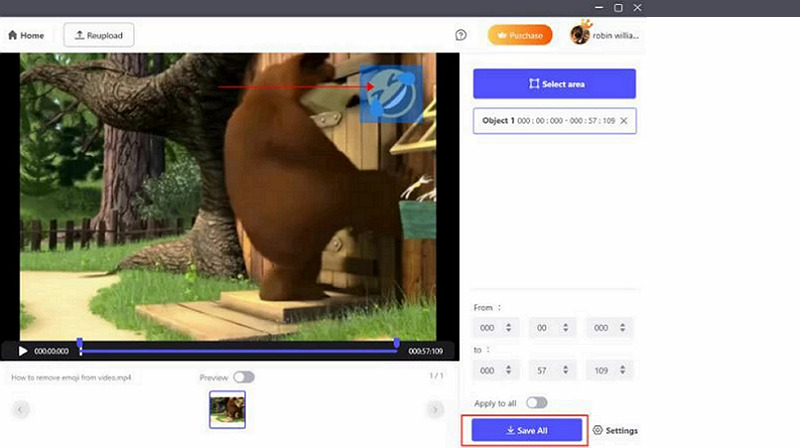This screenshot has width=800, height=448.
Task: Play the video with the play icon
Action: point(23,351)
